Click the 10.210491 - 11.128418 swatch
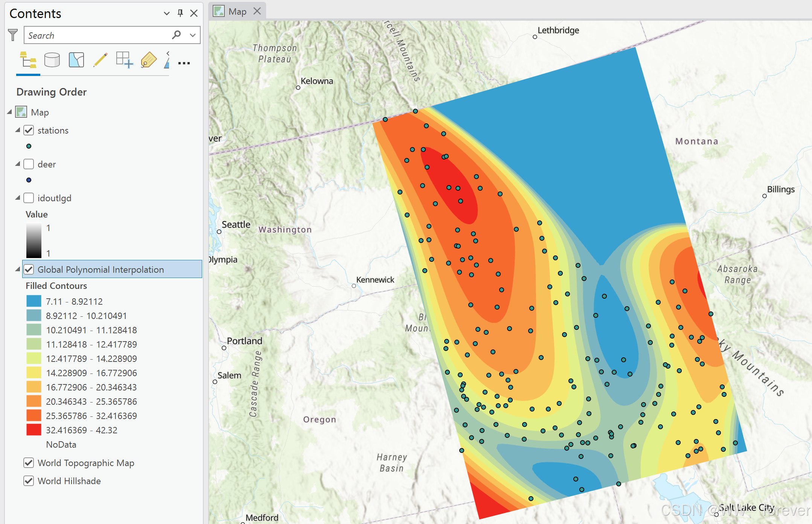The width and height of the screenshot is (812, 524). tap(34, 330)
